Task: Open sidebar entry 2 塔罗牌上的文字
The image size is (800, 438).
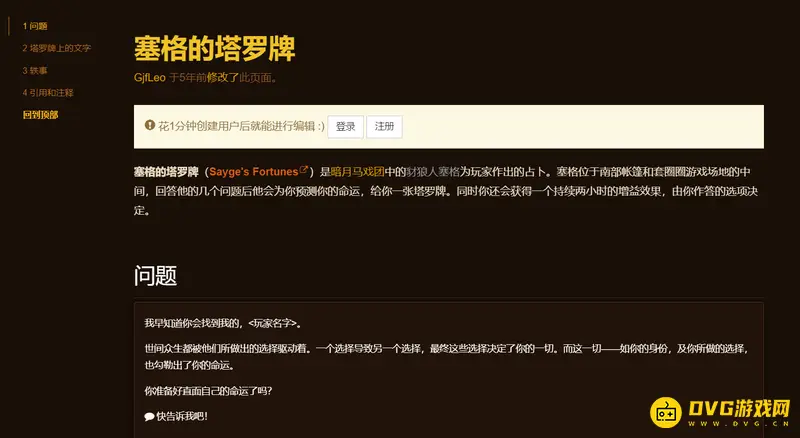Action: (57, 48)
